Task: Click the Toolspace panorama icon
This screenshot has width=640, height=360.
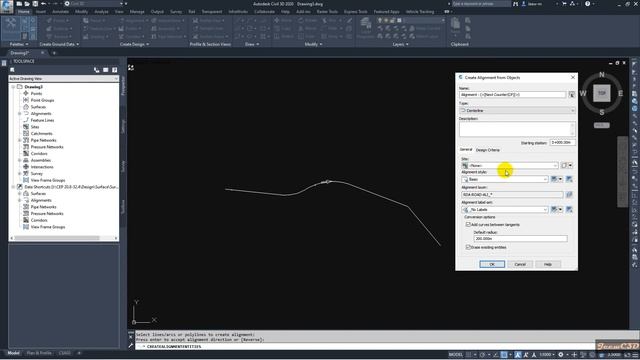Action: [106, 70]
